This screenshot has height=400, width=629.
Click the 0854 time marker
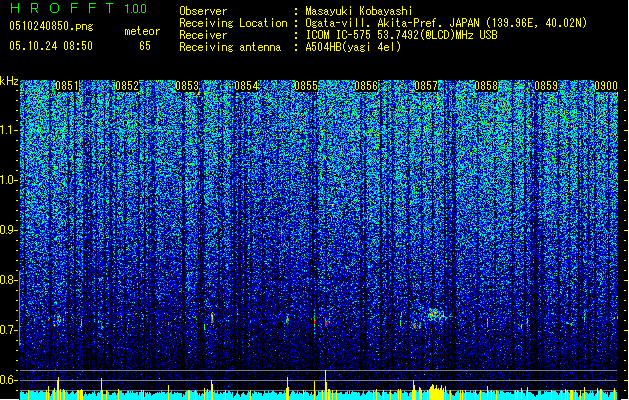[246, 86]
